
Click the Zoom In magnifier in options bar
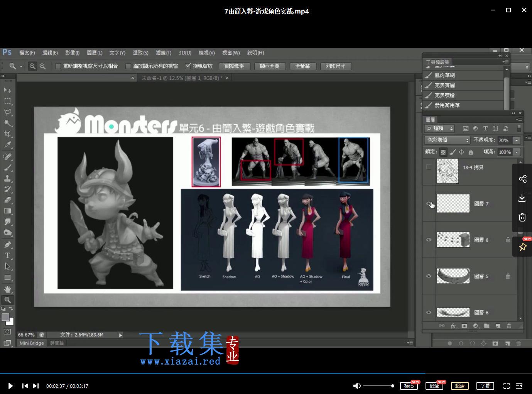(32, 66)
